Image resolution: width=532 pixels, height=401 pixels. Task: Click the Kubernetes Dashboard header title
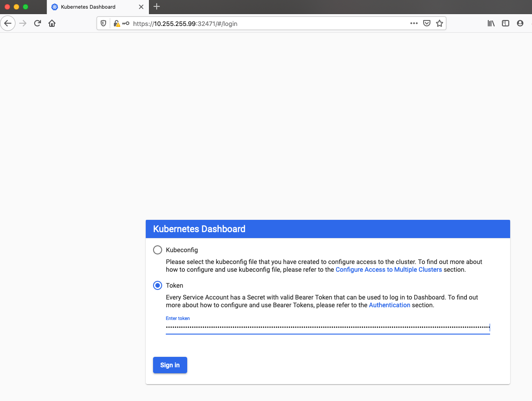click(x=199, y=229)
